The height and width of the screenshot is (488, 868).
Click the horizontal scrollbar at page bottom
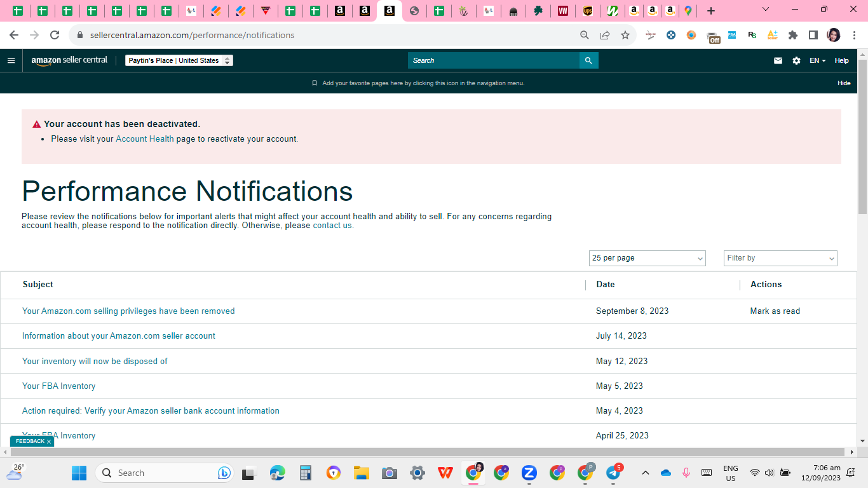click(428, 452)
